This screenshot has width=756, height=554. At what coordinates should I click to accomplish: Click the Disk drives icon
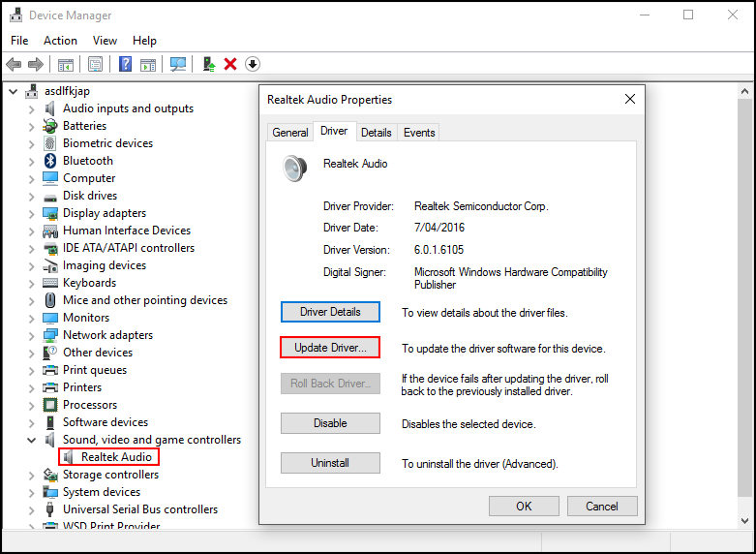pyautogui.click(x=50, y=197)
